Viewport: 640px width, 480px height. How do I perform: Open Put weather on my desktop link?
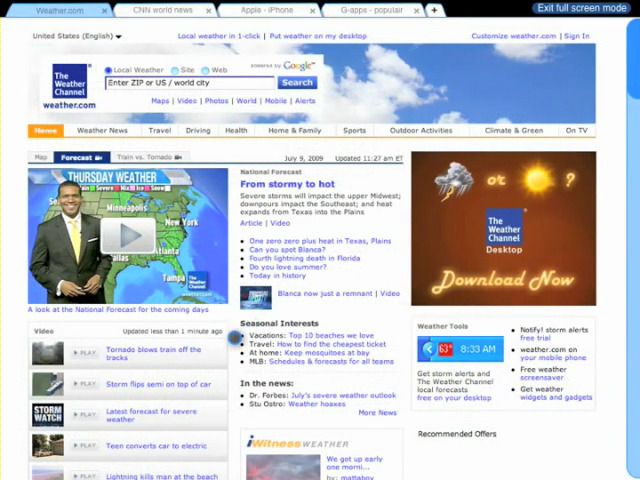click(x=318, y=36)
